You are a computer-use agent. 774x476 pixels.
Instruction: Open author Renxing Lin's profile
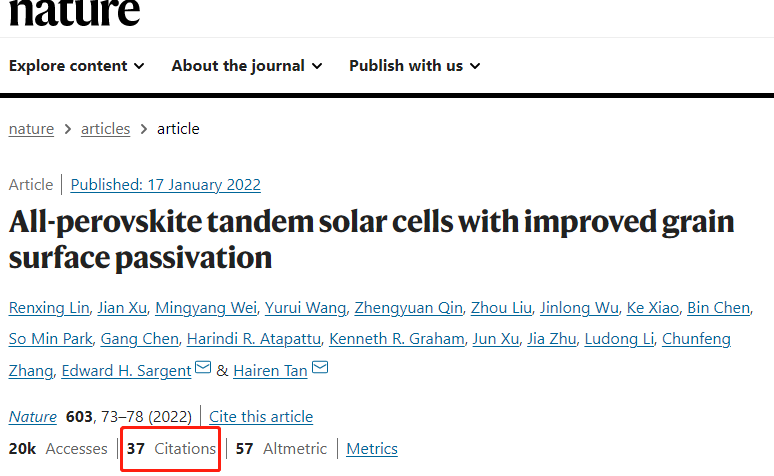pos(49,308)
